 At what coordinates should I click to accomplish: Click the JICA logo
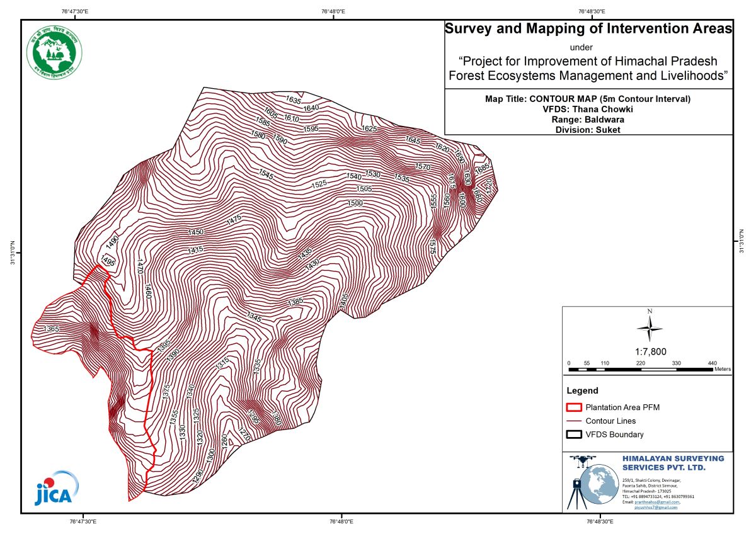point(56,489)
